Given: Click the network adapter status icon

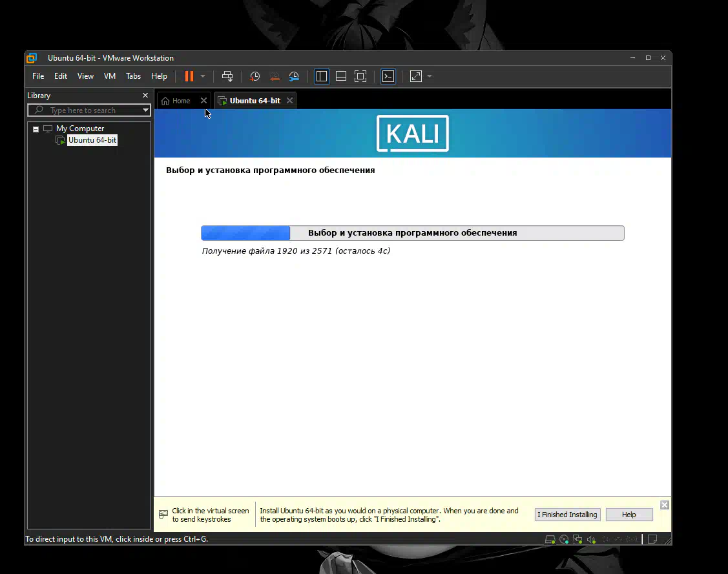Looking at the screenshot, I should (577, 539).
